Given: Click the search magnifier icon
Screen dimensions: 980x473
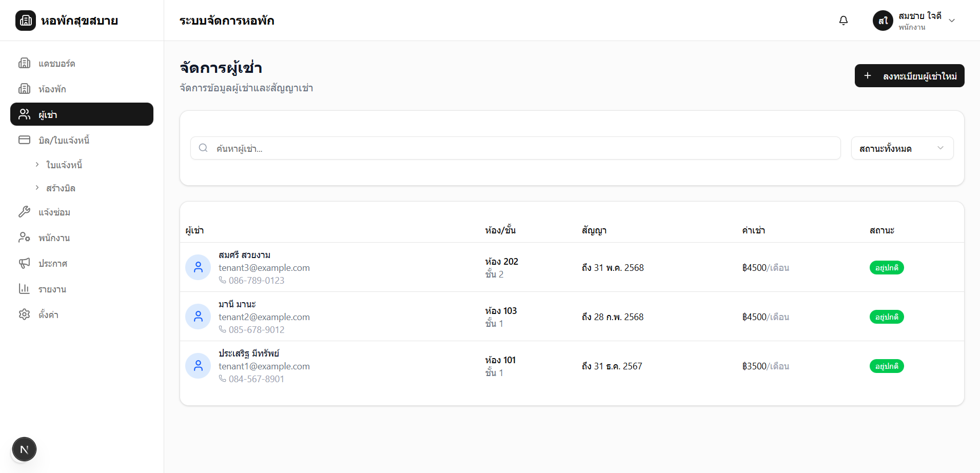Looking at the screenshot, I should click(203, 148).
